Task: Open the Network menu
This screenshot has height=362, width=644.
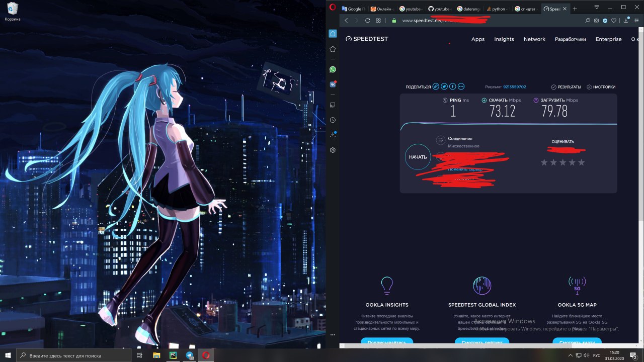Action: pos(534,39)
